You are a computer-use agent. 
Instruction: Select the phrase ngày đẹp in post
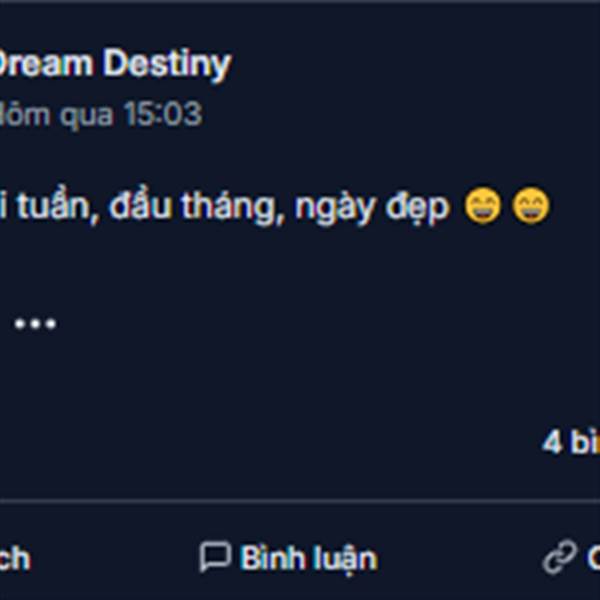pos(373,208)
